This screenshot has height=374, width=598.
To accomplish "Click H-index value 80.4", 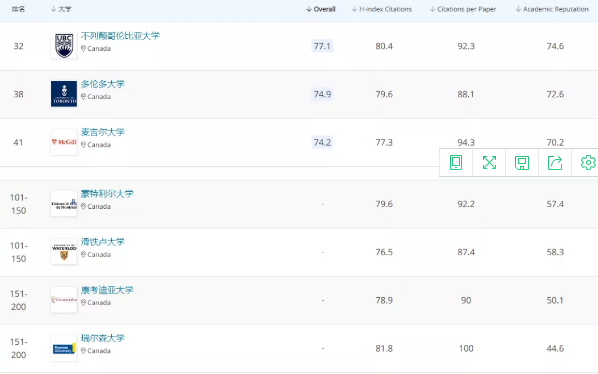I will 384,46.
